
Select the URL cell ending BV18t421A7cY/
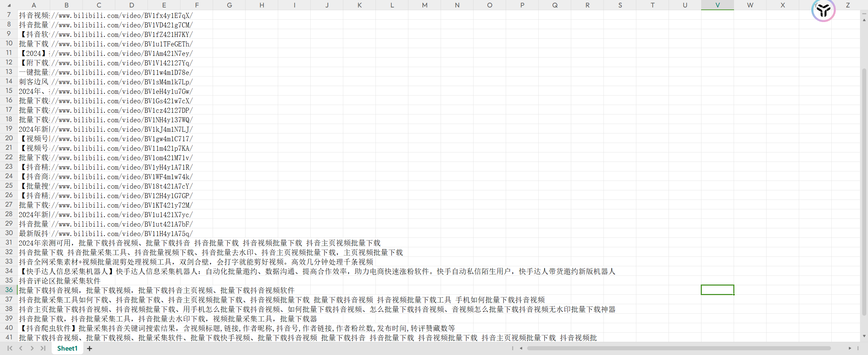pyautogui.click(x=122, y=186)
